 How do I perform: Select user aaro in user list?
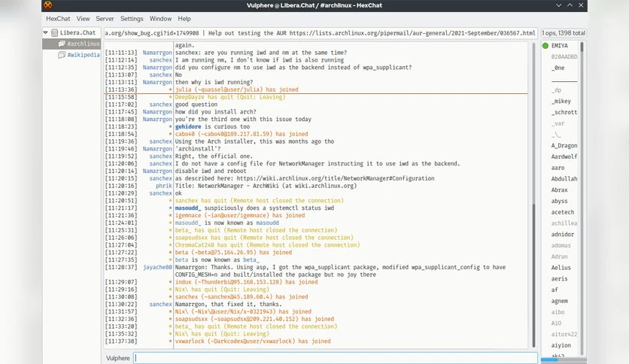pyautogui.click(x=558, y=168)
